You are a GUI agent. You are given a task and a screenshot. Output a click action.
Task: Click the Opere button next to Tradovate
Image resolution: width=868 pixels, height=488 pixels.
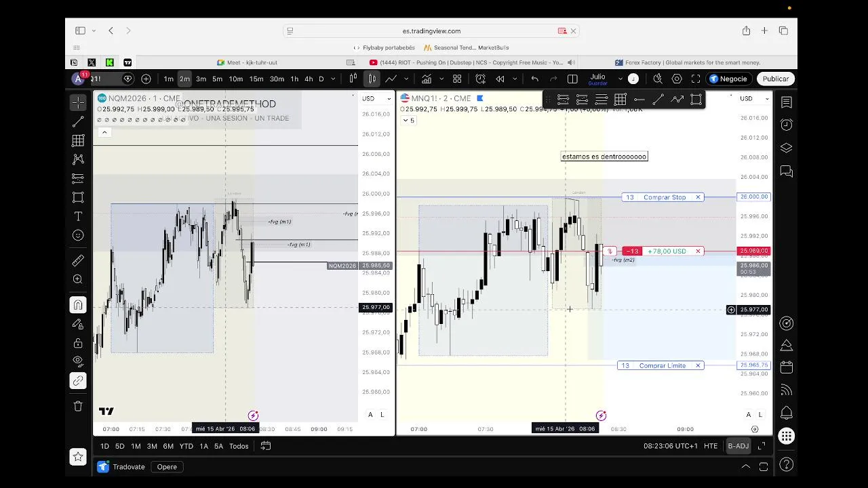point(167,466)
